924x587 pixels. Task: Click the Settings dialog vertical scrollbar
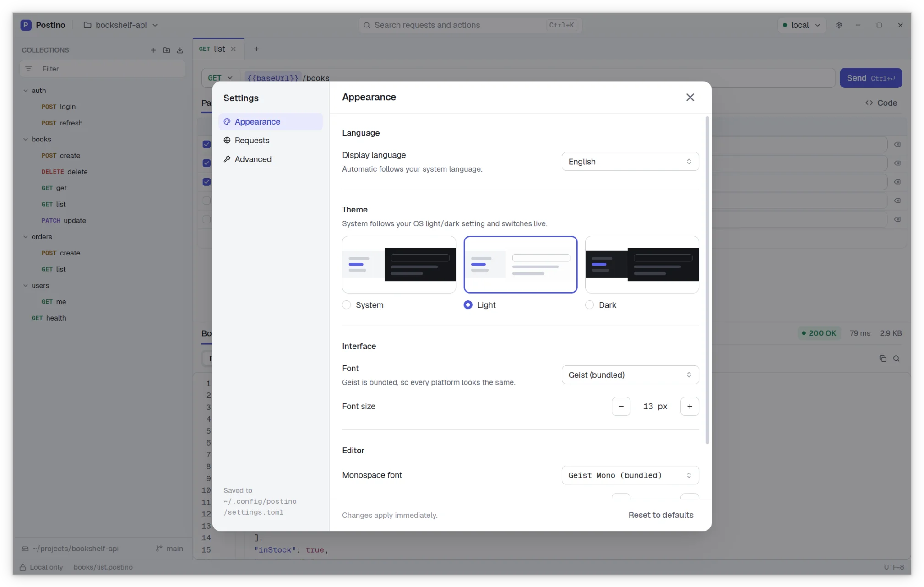coord(707,280)
